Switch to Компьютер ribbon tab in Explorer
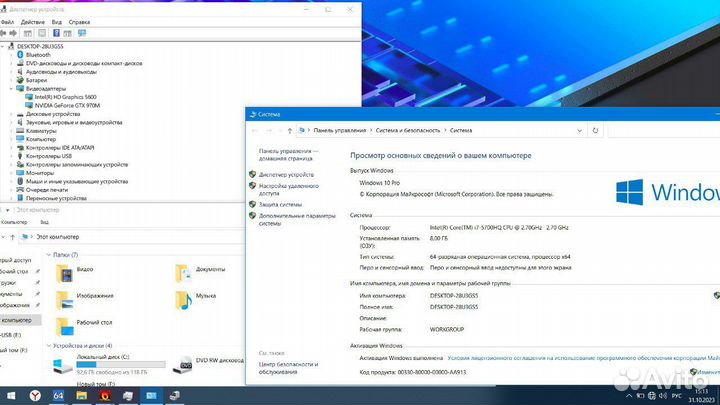720x405 pixels. pos(14,222)
